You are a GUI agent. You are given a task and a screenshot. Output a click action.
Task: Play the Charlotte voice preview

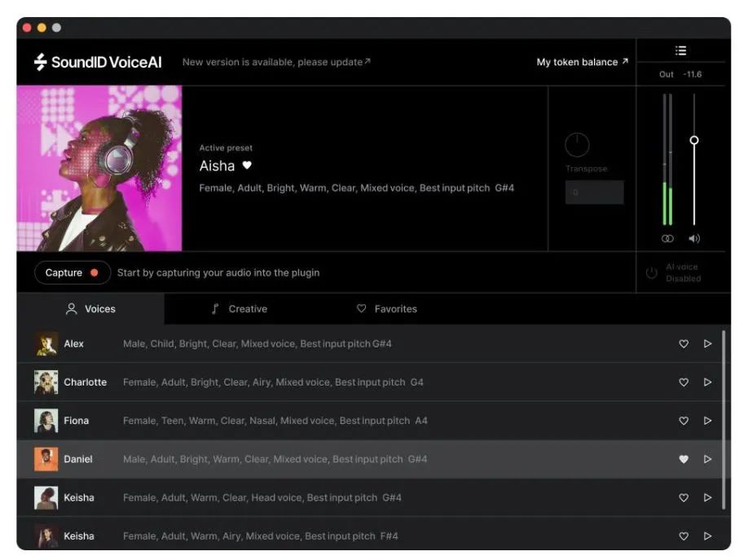click(707, 382)
